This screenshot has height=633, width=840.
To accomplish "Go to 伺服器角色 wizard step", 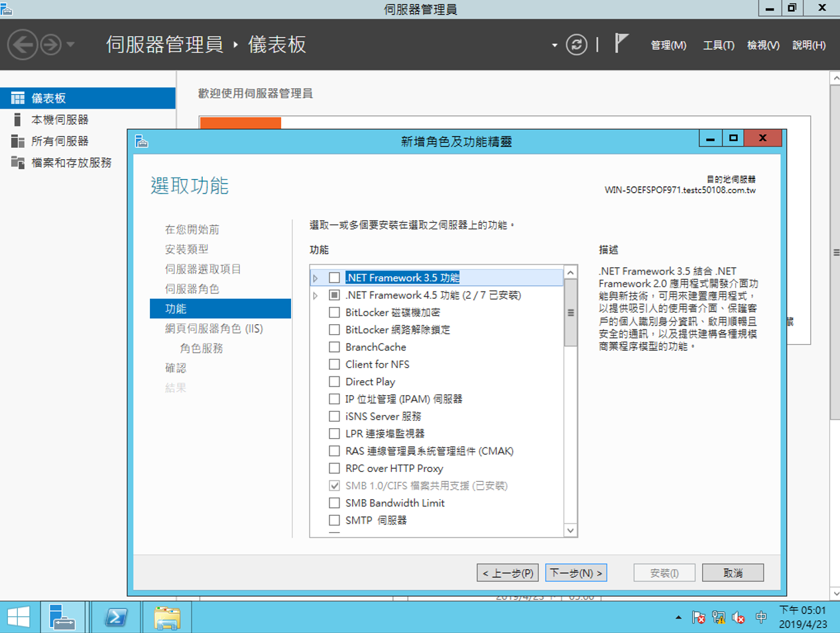I will (x=192, y=289).
